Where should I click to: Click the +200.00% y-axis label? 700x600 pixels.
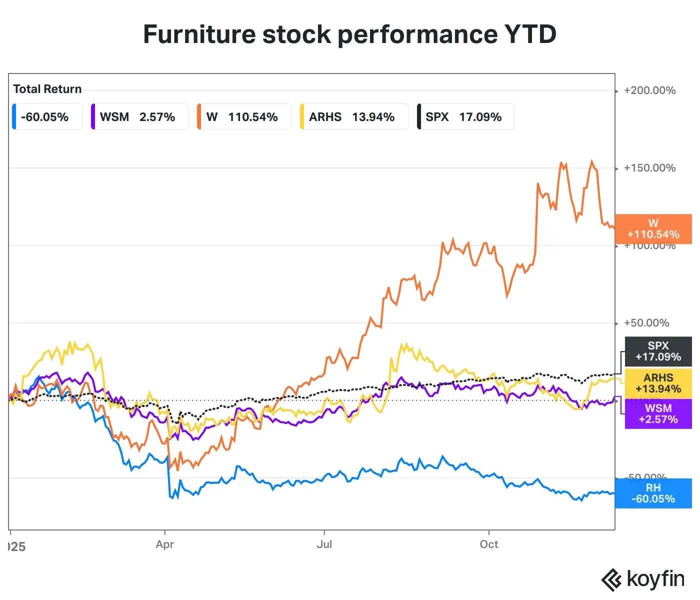649,90
